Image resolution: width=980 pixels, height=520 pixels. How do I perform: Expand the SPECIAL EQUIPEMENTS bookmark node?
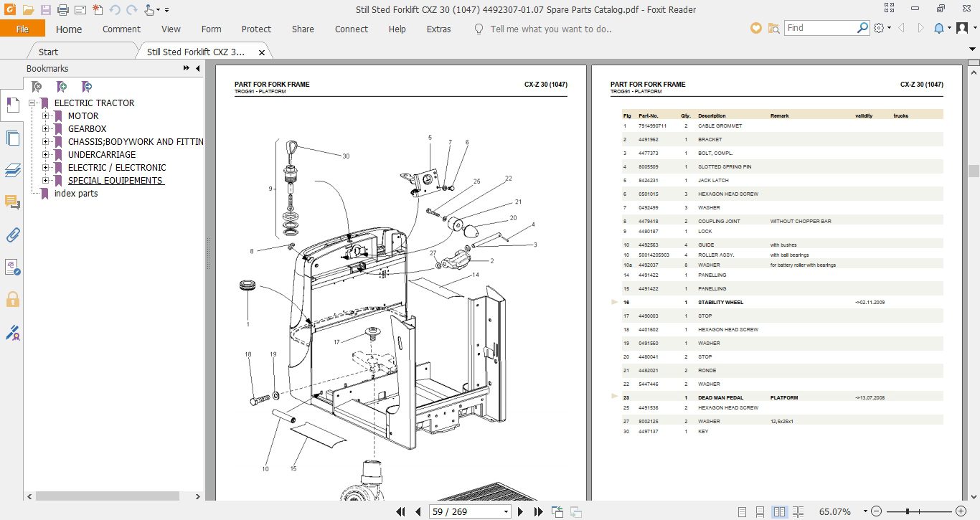pyautogui.click(x=46, y=181)
